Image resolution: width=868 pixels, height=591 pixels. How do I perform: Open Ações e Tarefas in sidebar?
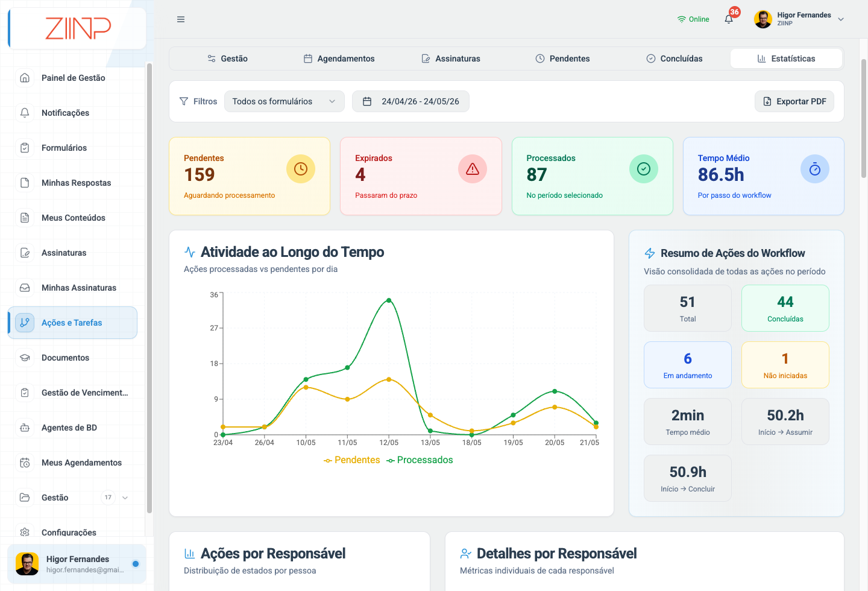(x=72, y=323)
